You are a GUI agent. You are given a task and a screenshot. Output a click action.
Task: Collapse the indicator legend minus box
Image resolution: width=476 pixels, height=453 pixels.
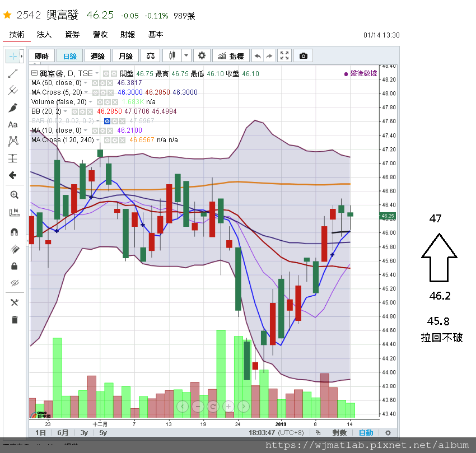[x=34, y=73]
